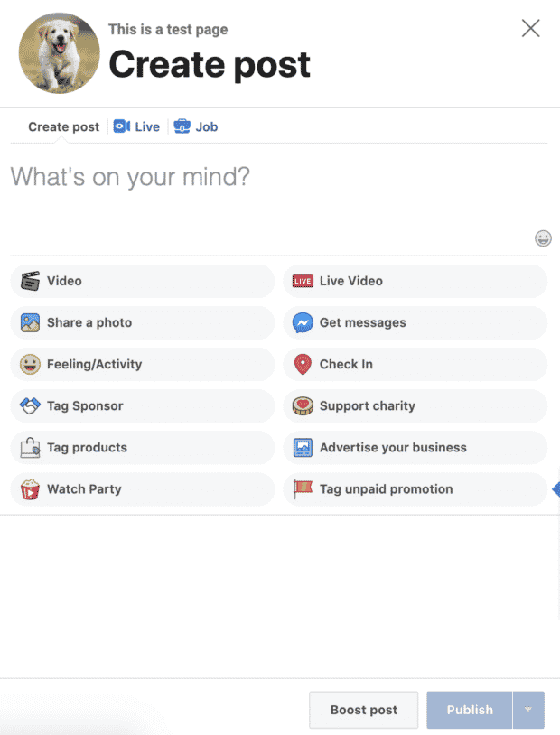Click the Feeling/Activity smiley icon

point(30,364)
